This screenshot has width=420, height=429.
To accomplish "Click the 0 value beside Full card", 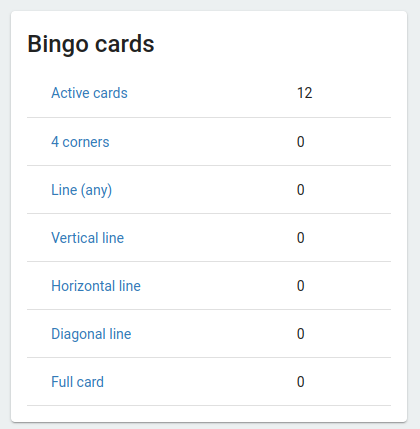I will [x=301, y=382].
